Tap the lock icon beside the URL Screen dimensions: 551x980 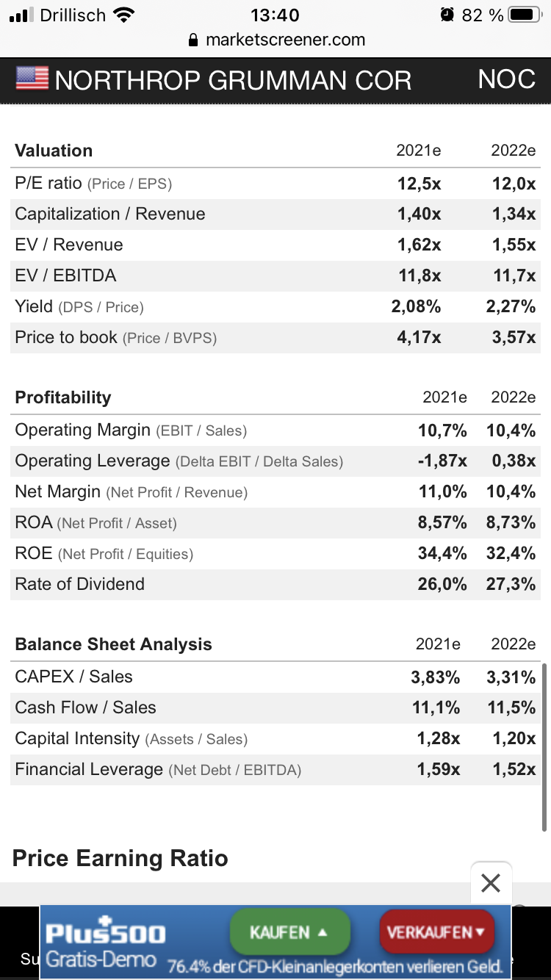coord(194,40)
